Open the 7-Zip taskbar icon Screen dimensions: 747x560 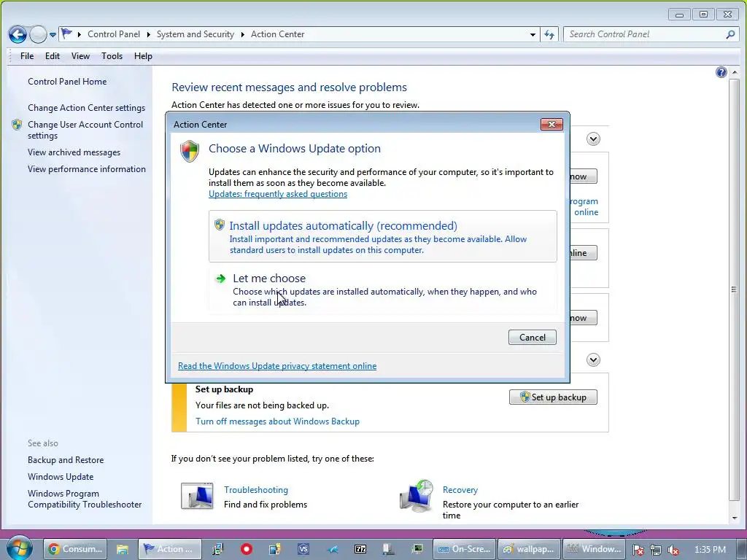[x=360, y=549]
